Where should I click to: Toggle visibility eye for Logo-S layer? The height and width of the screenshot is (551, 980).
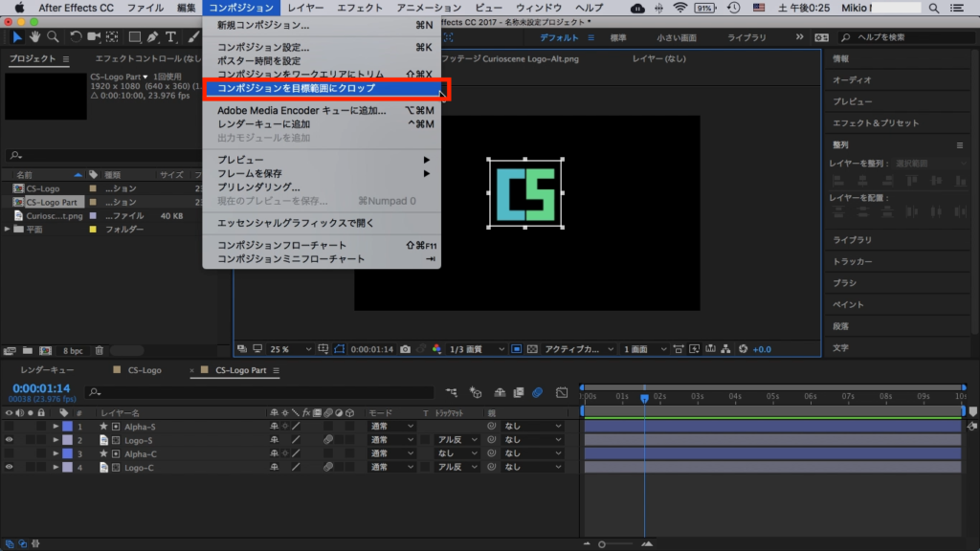click(10, 440)
